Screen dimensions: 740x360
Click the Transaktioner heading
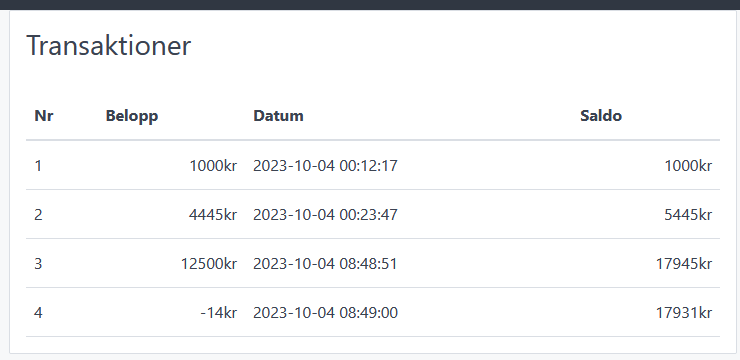coord(109,46)
